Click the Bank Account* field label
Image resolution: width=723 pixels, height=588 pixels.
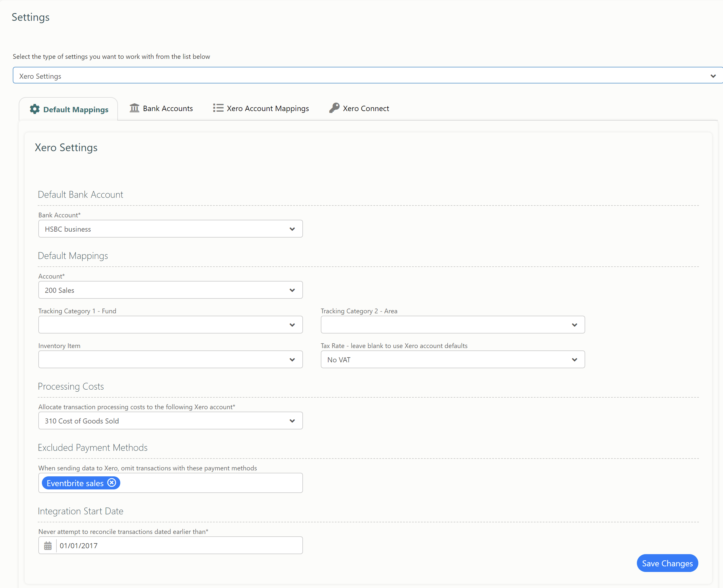tap(59, 215)
